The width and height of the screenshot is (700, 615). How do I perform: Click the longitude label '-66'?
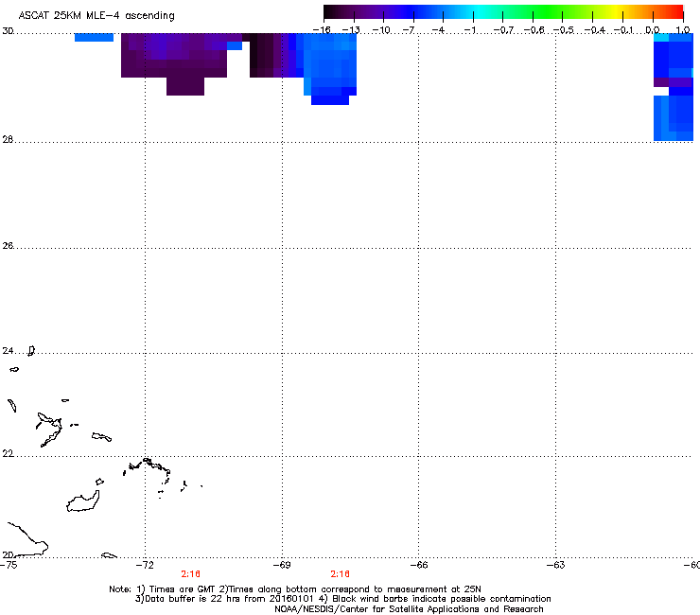[419, 565]
